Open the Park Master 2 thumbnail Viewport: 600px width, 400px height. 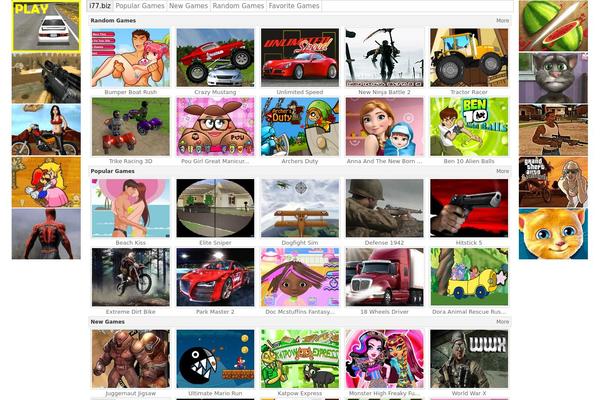point(215,277)
